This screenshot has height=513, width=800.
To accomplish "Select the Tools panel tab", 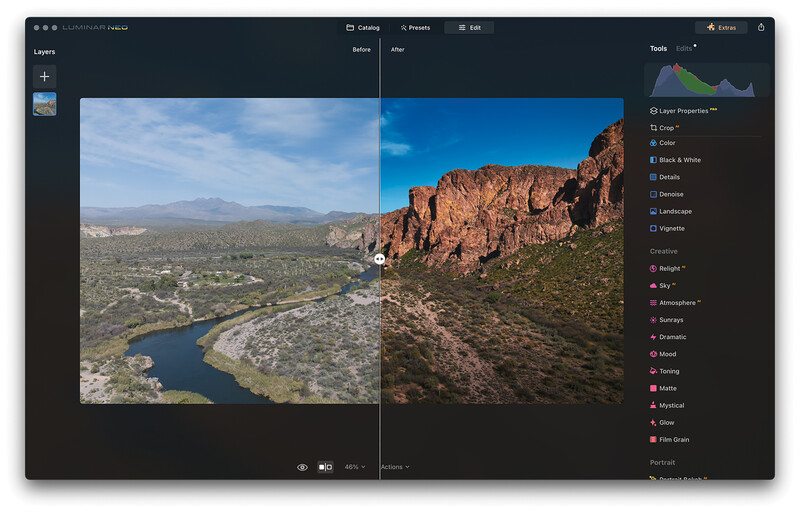I will coord(658,48).
